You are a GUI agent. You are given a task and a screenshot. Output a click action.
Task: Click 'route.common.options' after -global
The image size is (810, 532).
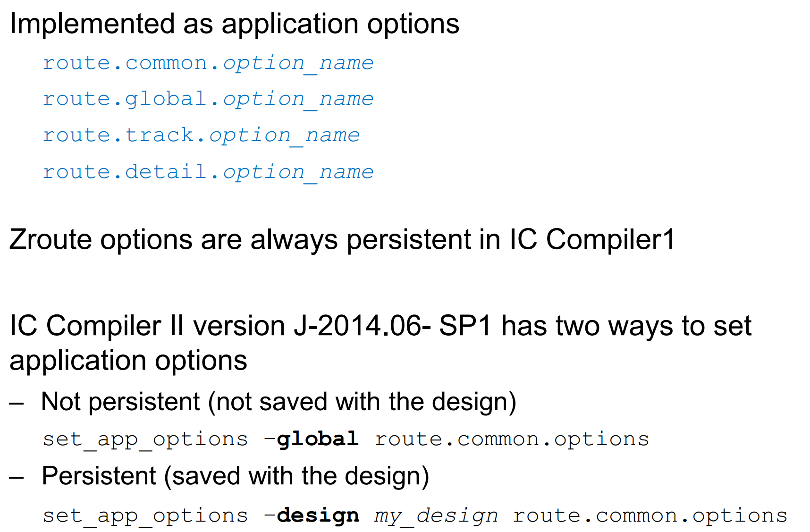click(x=512, y=440)
